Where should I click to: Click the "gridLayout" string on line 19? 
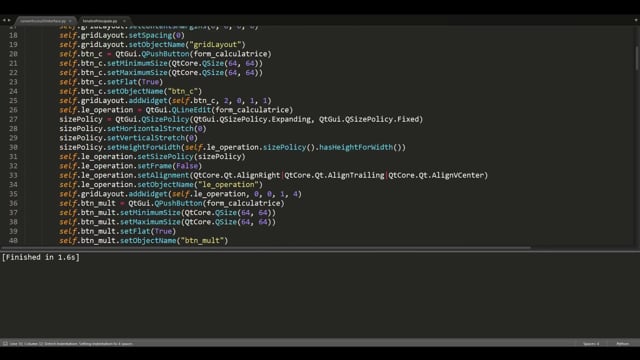215,44
